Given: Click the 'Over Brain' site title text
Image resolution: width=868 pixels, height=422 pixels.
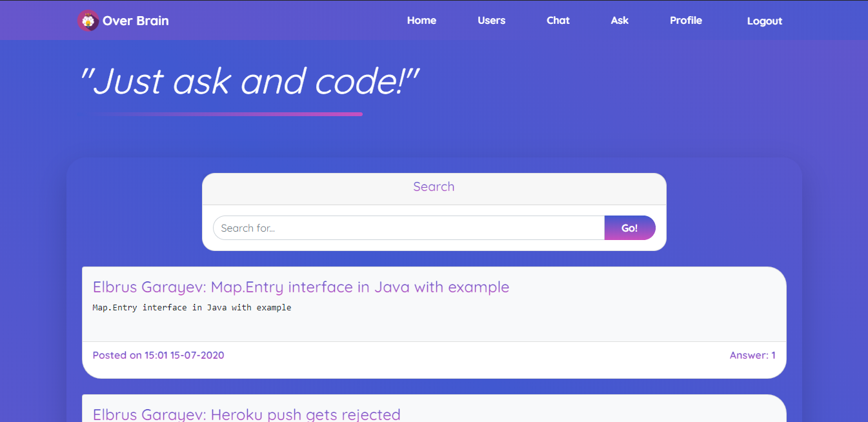Looking at the screenshot, I should click(x=135, y=20).
